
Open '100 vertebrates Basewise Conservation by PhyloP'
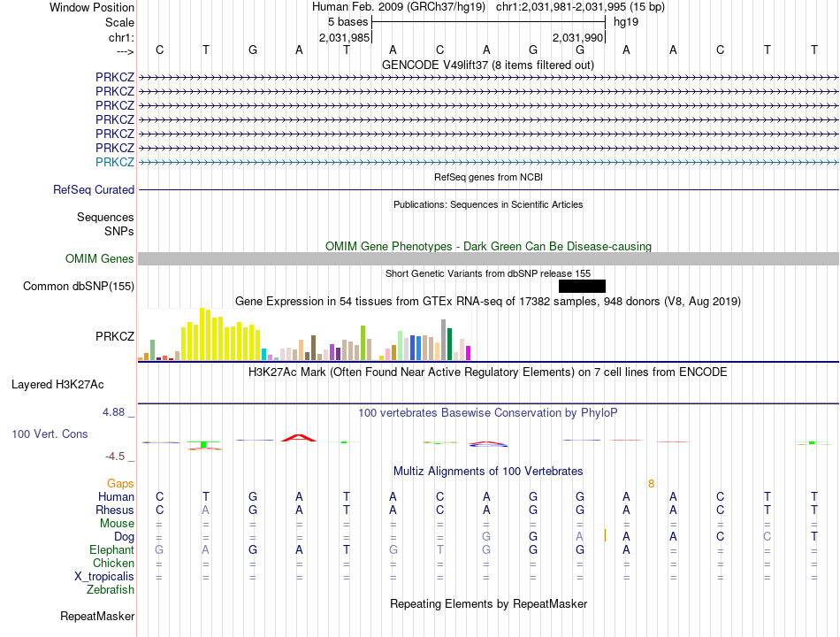point(488,413)
